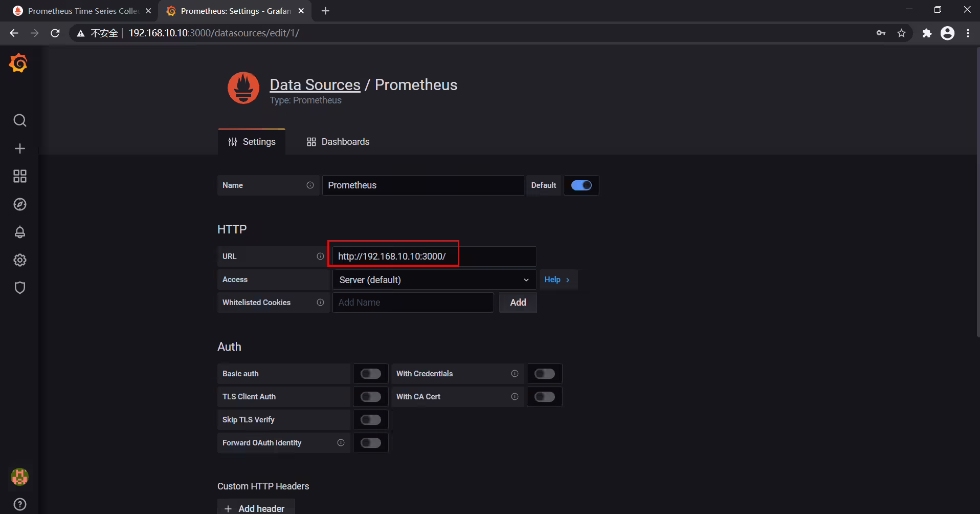Open the user avatar in the sidebar
This screenshot has width=980, height=514.
[20, 477]
